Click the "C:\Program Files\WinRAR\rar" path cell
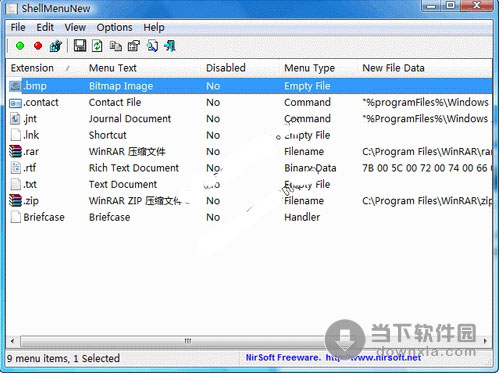500x374 pixels. pos(427,152)
